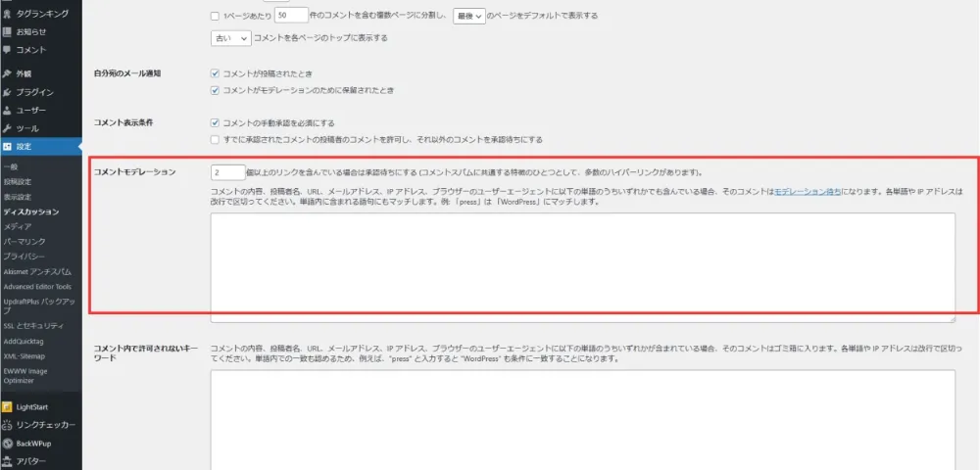Click the BackWPup plugin icon

tap(7, 444)
